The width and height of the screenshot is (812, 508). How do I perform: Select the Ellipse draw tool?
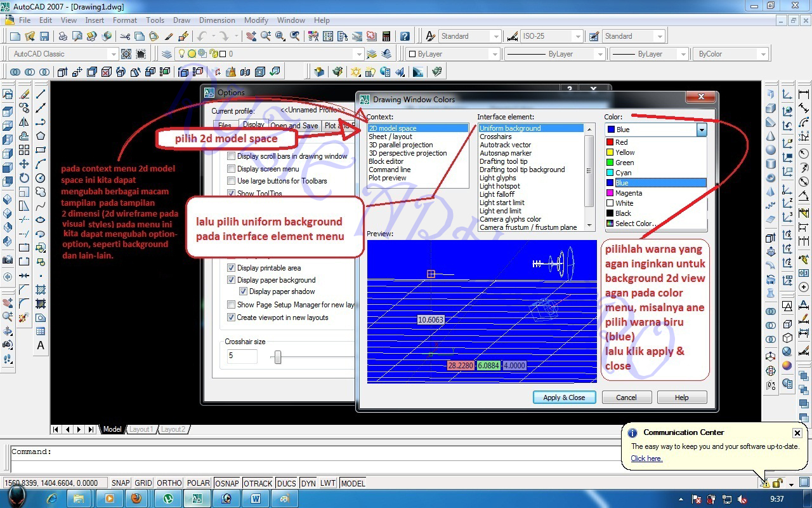[41, 220]
